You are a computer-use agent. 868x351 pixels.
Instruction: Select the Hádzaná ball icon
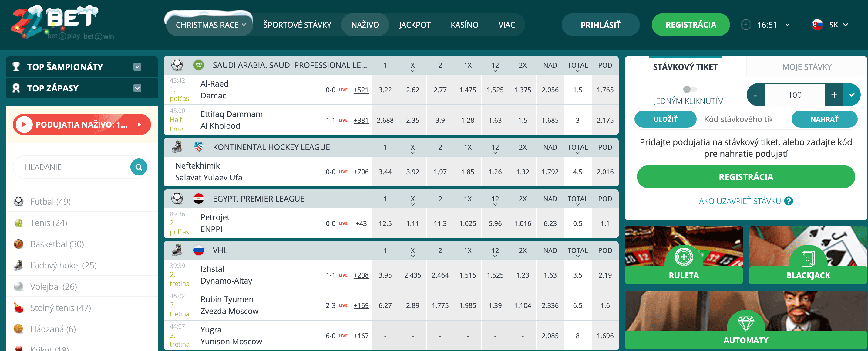[19, 329]
